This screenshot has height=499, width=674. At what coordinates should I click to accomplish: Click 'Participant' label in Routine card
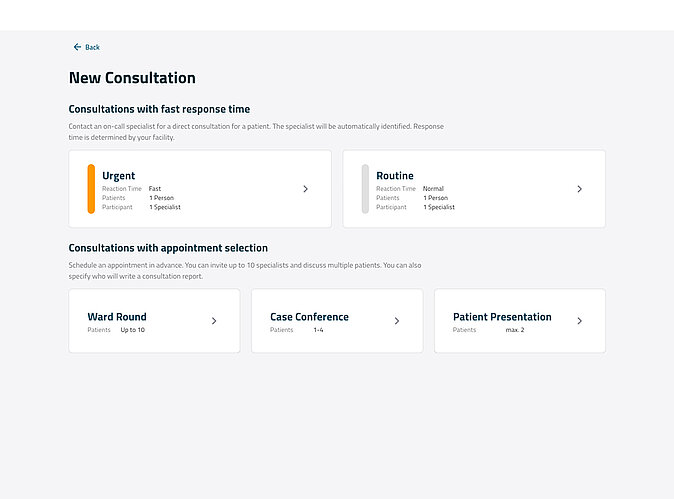tap(391, 207)
